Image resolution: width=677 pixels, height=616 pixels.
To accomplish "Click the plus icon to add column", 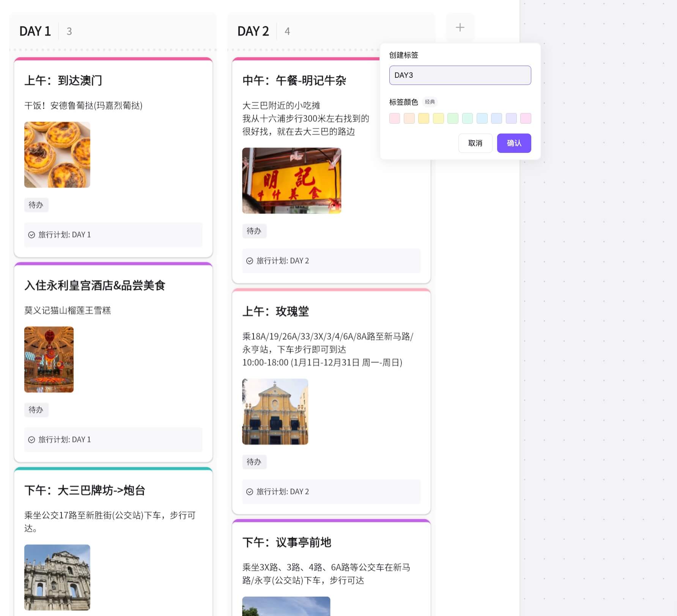I will click(x=460, y=27).
